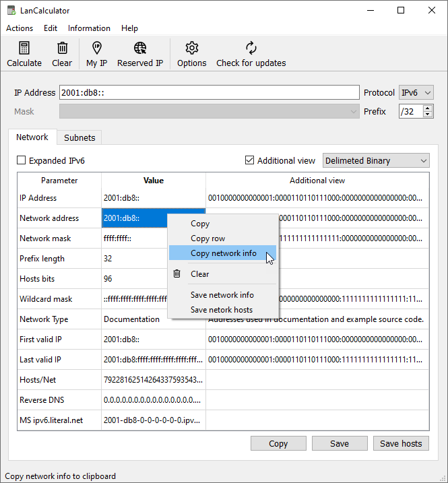Click the Value column header
Screen dimensions: 448x483
pos(154,181)
